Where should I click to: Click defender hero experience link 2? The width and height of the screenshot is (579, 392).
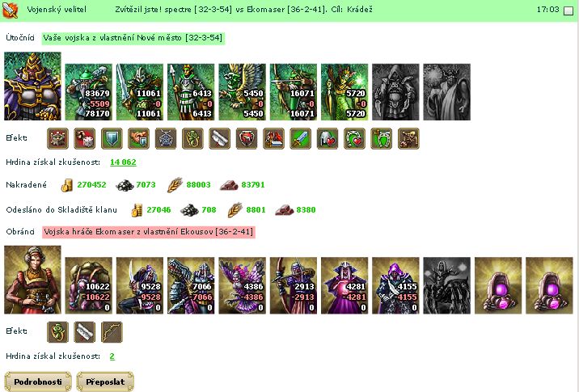112,356
